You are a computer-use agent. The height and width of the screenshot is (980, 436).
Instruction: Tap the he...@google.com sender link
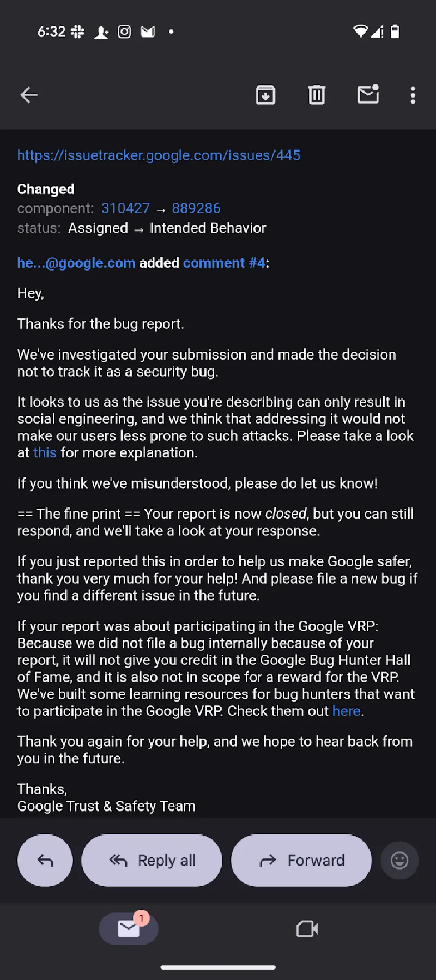[76, 263]
